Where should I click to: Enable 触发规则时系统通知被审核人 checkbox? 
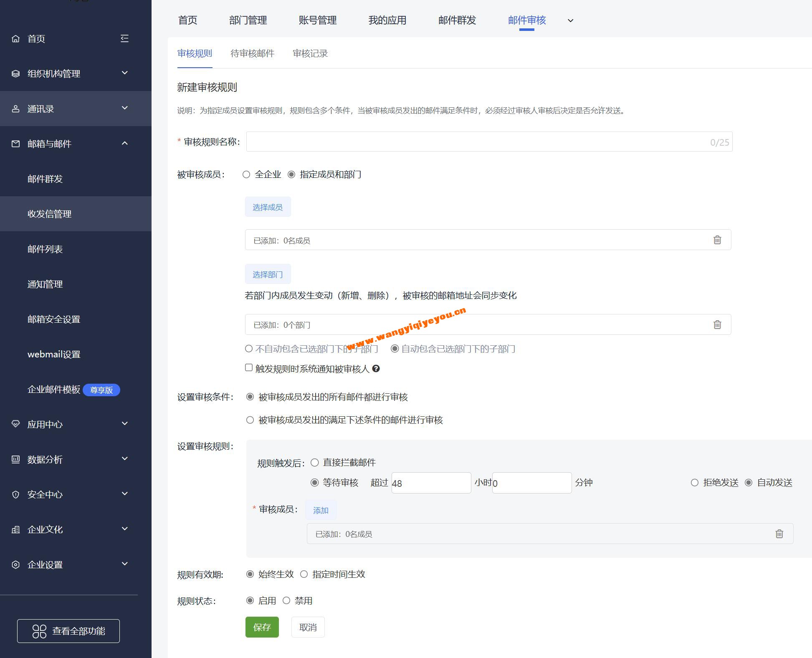pos(249,367)
